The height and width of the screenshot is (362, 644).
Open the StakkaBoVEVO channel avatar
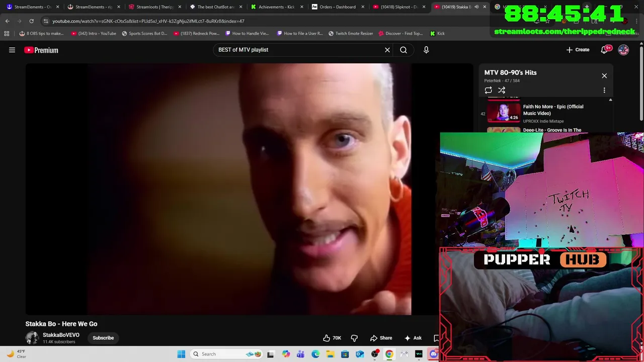(32, 338)
